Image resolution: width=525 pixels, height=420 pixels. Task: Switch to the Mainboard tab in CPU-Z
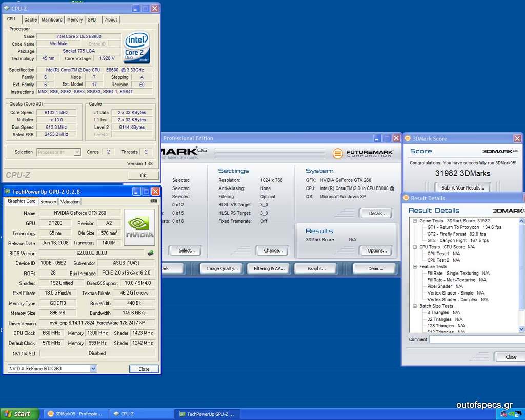coord(52,20)
